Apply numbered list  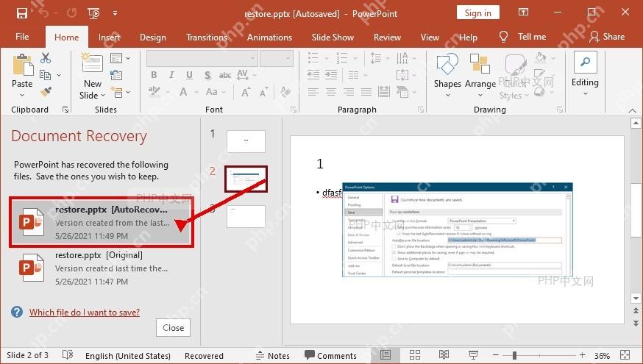342,58
